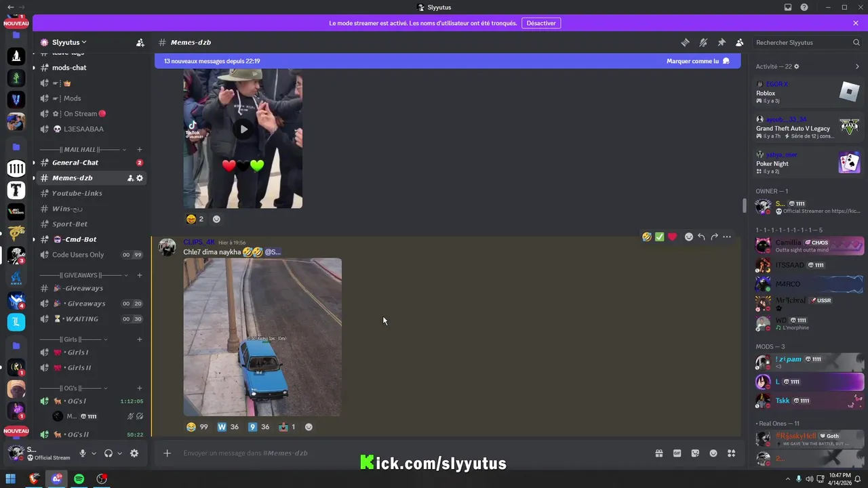Open the Grand Theft Auto V Legacy activity card
868x488 pixels.
(808, 127)
